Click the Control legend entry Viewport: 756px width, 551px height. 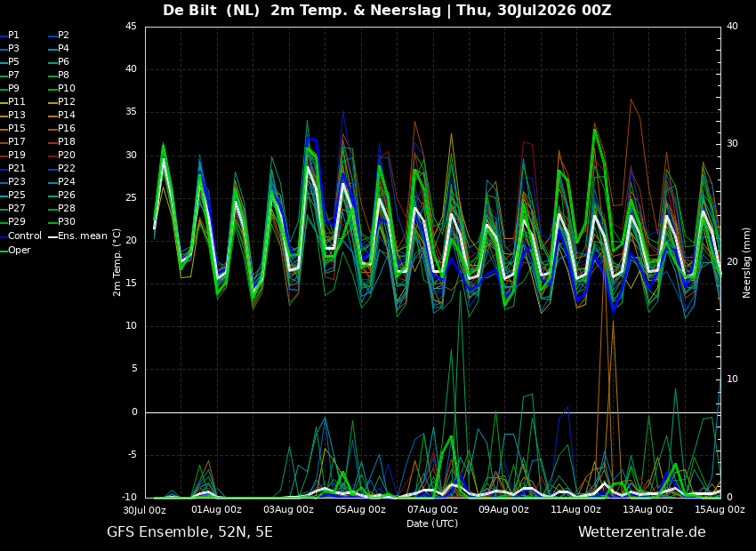20,236
